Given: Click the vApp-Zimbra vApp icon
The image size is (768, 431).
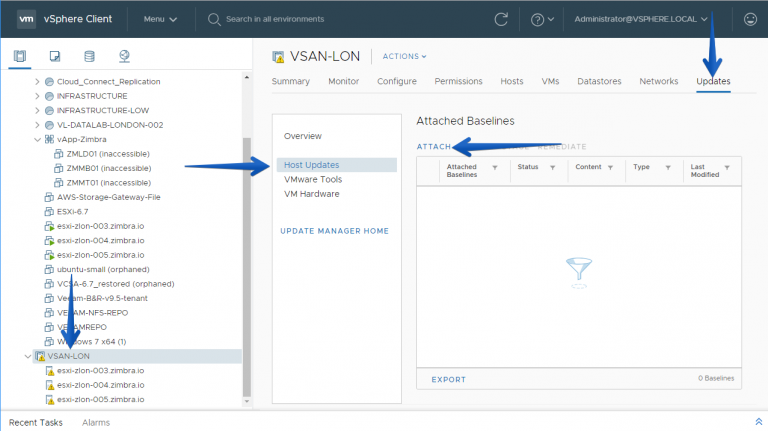Looking at the screenshot, I should tap(49, 140).
